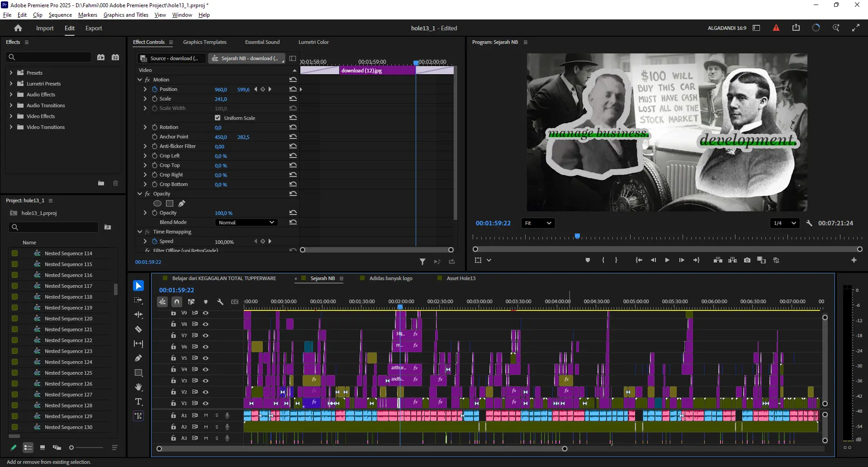Play the Program monitor
Image resolution: width=868 pixels, height=467 pixels.
(667, 260)
